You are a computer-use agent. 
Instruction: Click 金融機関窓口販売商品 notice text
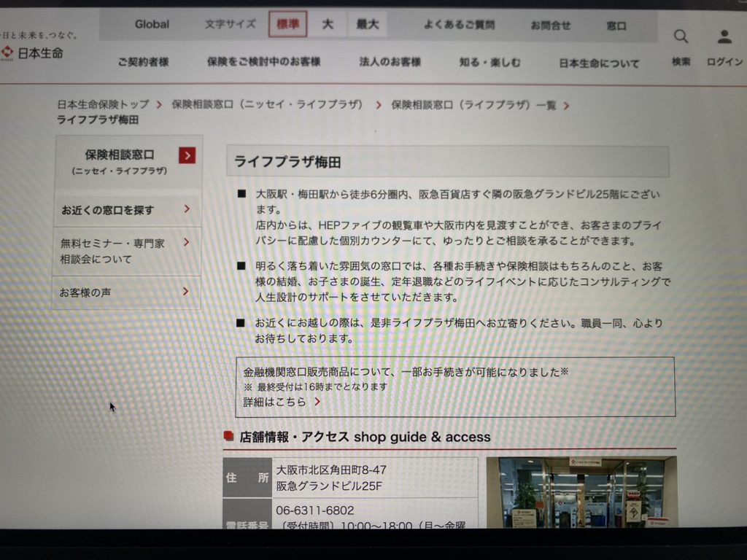[406, 372]
